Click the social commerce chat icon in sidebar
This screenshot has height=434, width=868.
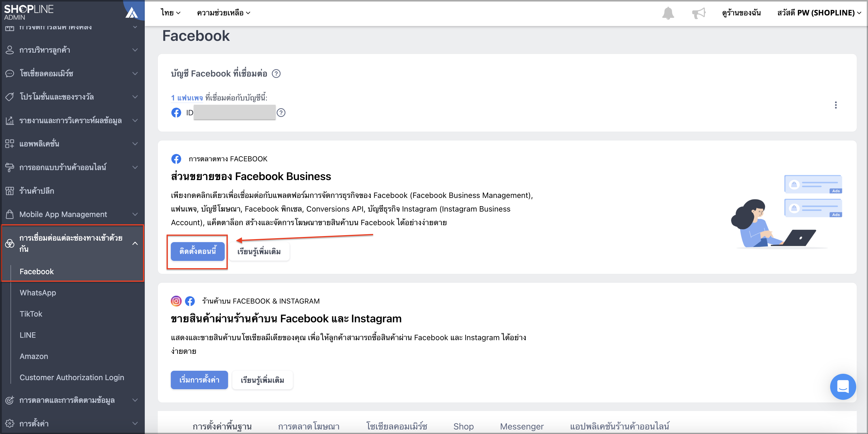10,74
